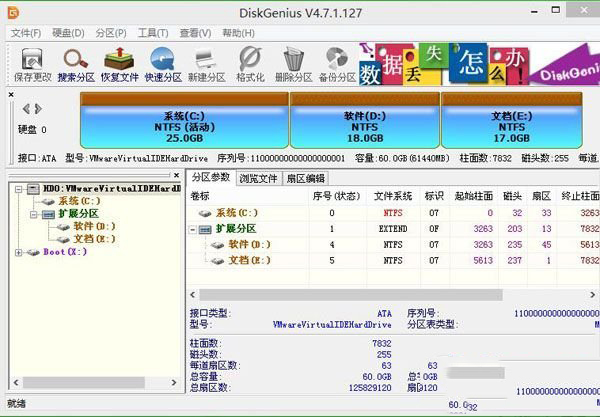Open the 分区(P) menu
The width and height of the screenshot is (600, 417).
pyautogui.click(x=111, y=33)
